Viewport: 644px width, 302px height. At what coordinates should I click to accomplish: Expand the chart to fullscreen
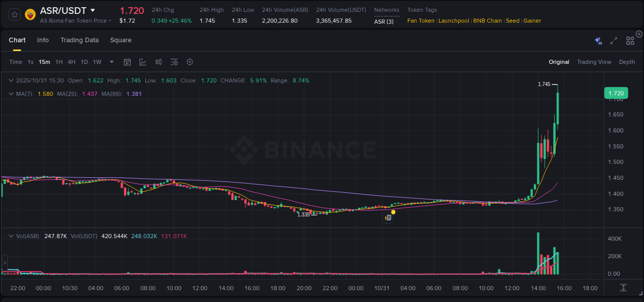click(x=613, y=40)
